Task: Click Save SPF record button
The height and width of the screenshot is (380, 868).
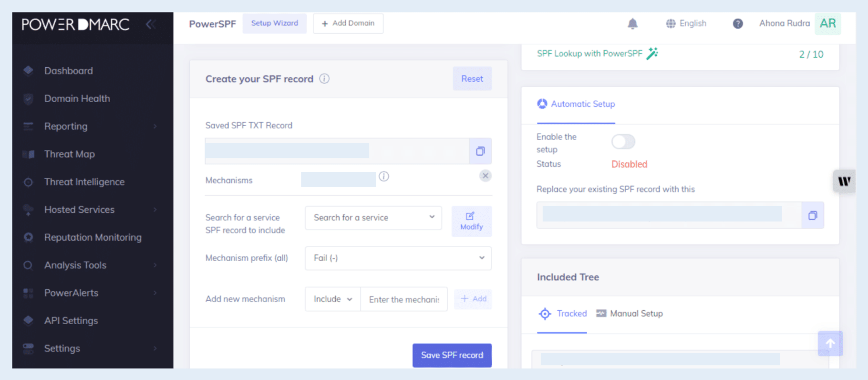Action: coord(452,355)
